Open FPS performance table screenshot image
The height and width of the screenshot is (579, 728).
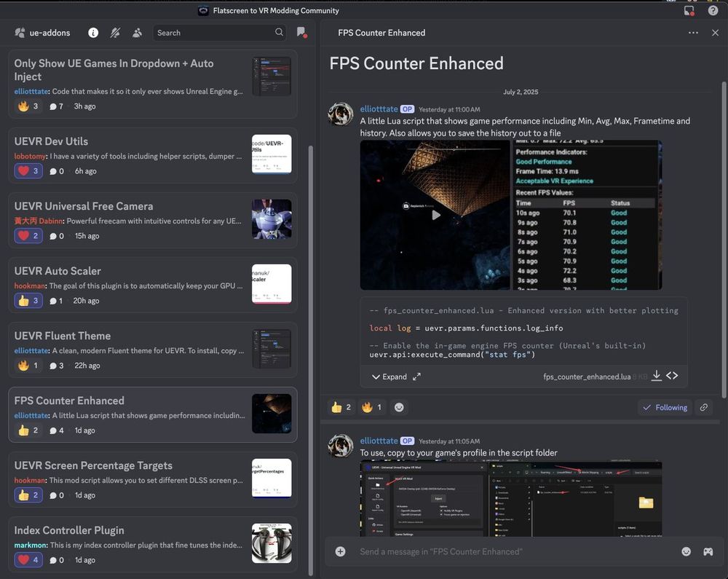point(587,215)
